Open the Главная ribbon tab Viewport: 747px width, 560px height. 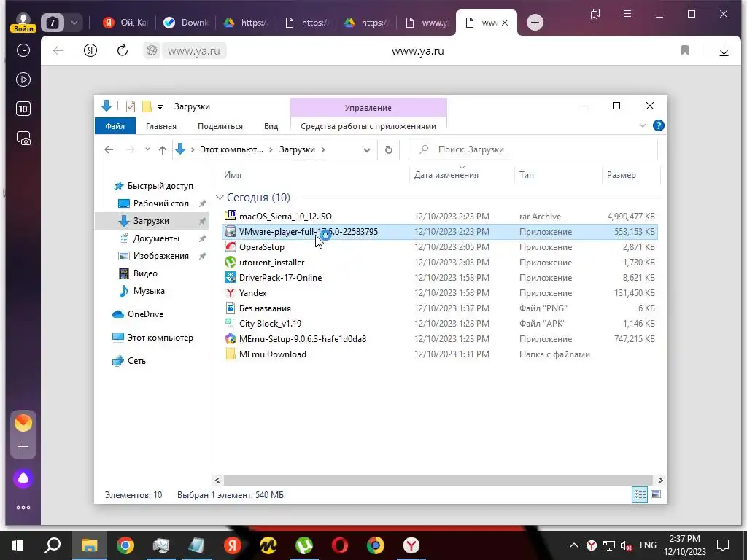click(x=161, y=126)
